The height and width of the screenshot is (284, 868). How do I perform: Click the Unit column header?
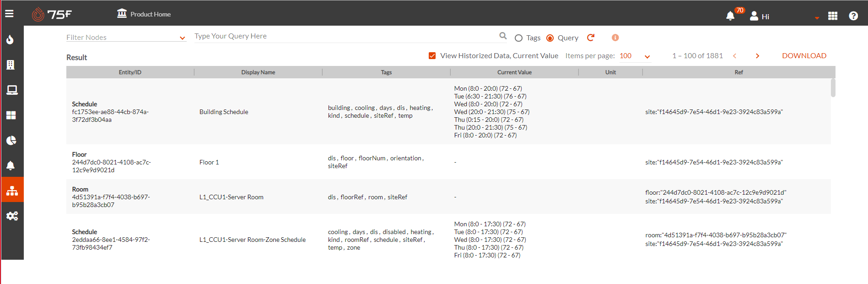(610, 72)
